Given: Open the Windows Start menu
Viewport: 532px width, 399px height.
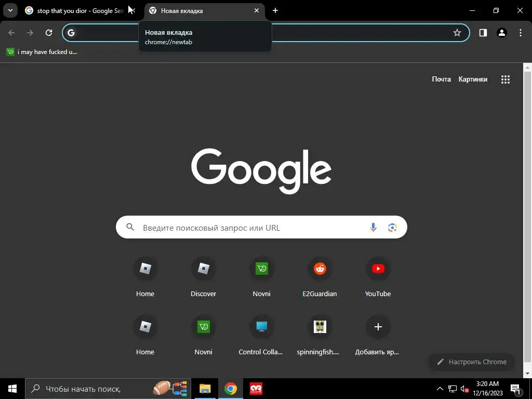Looking at the screenshot, I should point(12,389).
